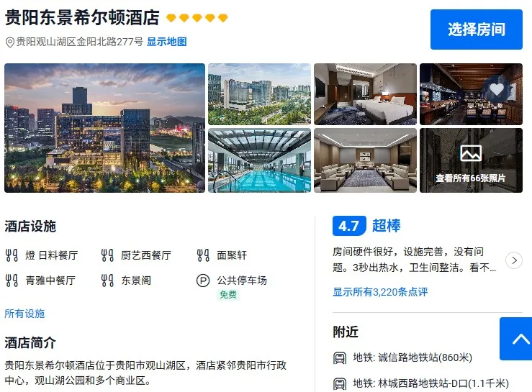Open 显示所有3,220条点评 reviews link
Viewport: 532px width, 392px height.
380,291
